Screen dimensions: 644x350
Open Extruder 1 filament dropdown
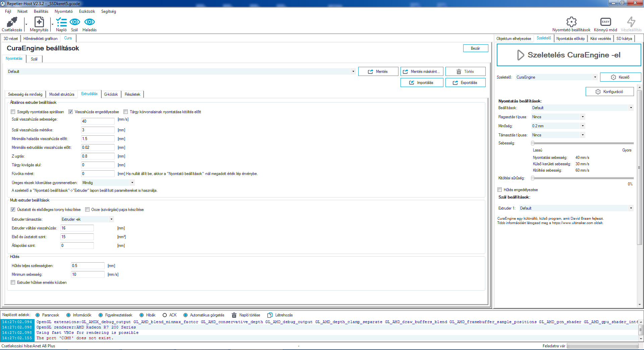pyautogui.click(x=576, y=208)
